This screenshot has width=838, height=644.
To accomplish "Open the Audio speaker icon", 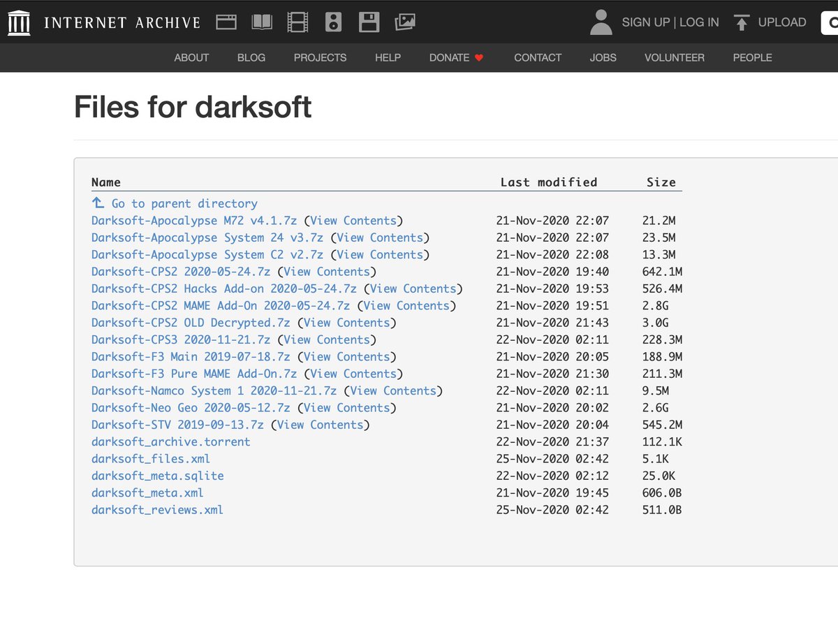I will pyautogui.click(x=334, y=22).
